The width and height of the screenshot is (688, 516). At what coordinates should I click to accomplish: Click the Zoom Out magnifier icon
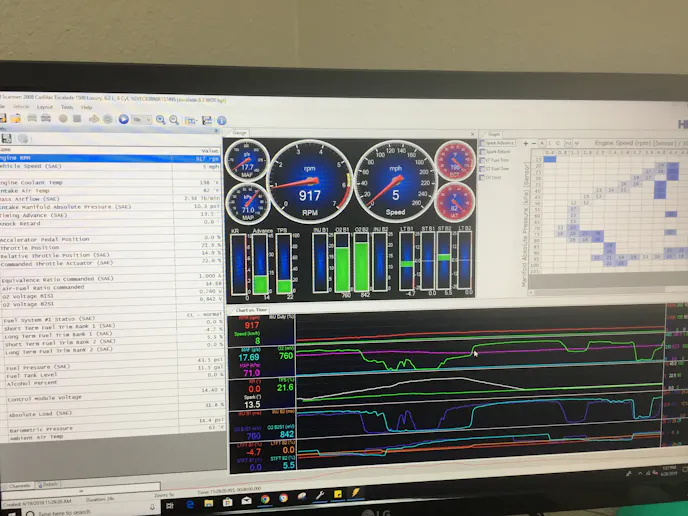click(173, 120)
